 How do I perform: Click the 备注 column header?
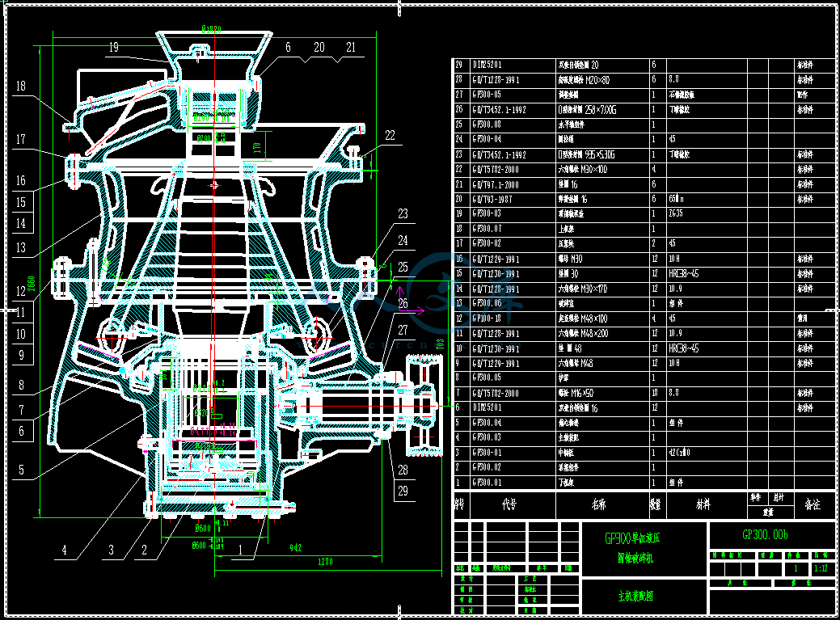(813, 504)
